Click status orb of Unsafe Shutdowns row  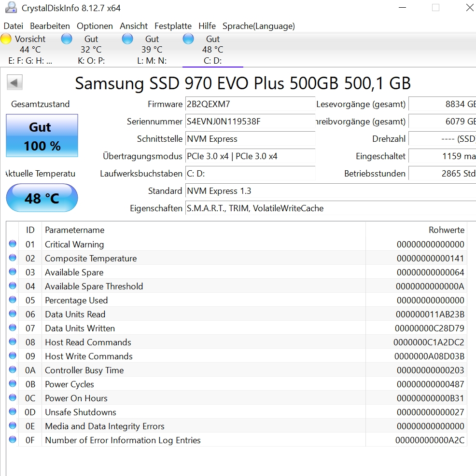[x=13, y=411]
